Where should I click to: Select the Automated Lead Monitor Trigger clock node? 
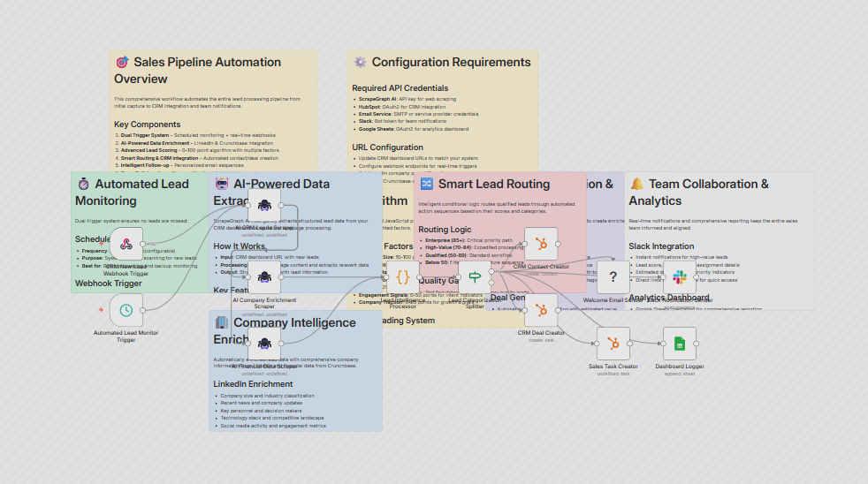point(126,310)
